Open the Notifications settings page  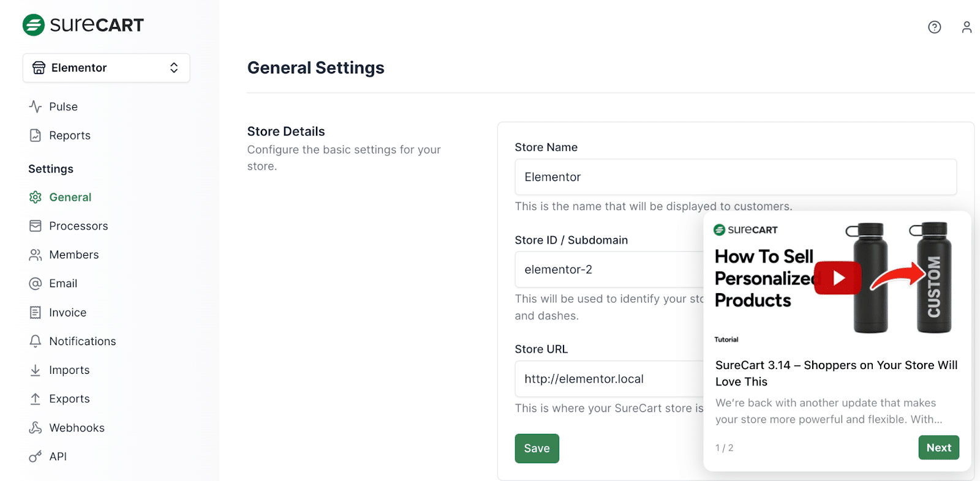coord(83,341)
